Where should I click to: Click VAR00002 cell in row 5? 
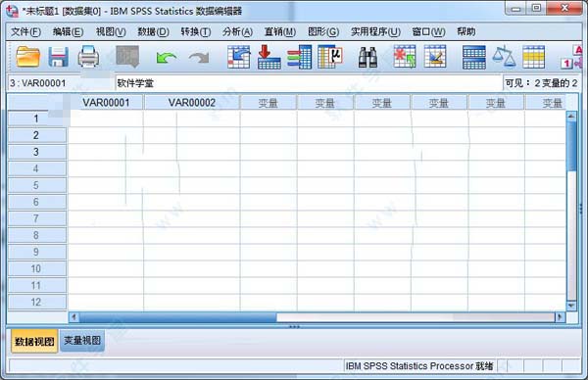coord(192,185)
